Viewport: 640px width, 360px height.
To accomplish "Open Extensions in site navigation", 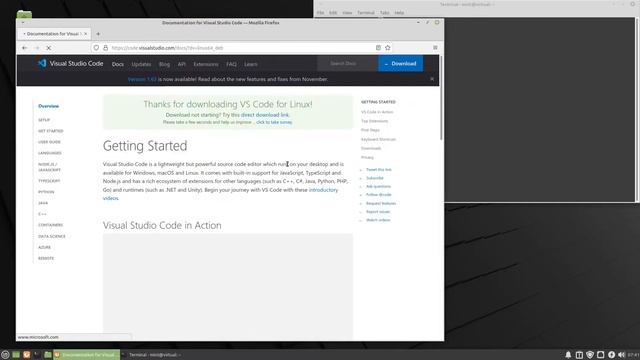I will [206, 64].
